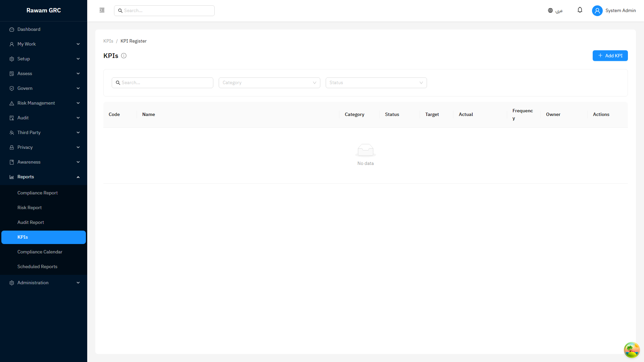
Task: Click the info icon beside KPIs heading
Action: coord(124,56)
